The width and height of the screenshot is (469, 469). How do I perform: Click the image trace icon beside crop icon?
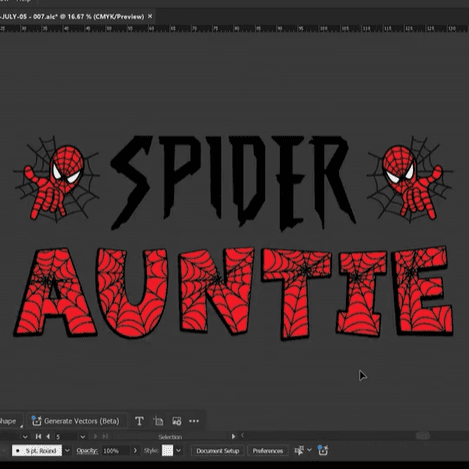pyautogui.click(x=177, y=421)
